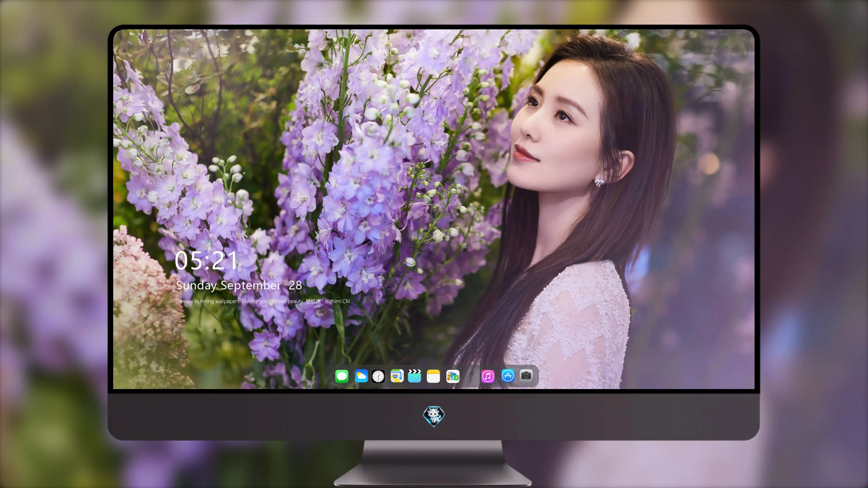Launch the pink iTunes music icon
Image resolution: width=868 pixels, height=488 pixels.
point(488,376)
